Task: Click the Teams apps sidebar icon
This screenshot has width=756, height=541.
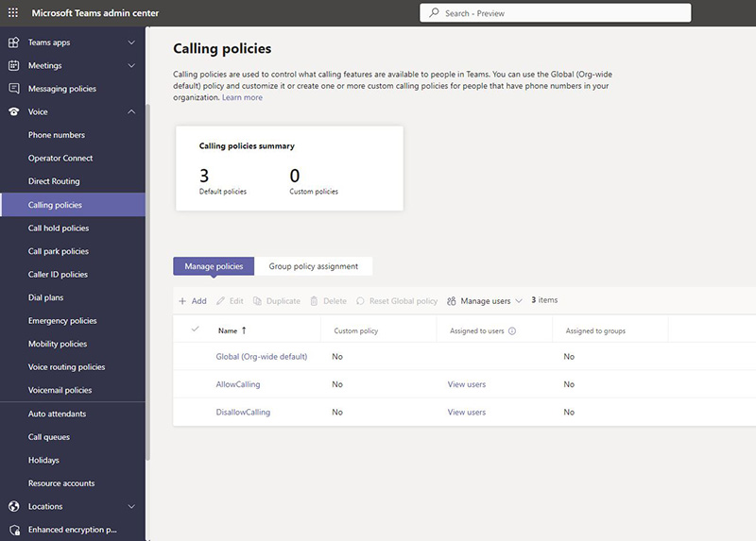Action: tap(14, 42)
